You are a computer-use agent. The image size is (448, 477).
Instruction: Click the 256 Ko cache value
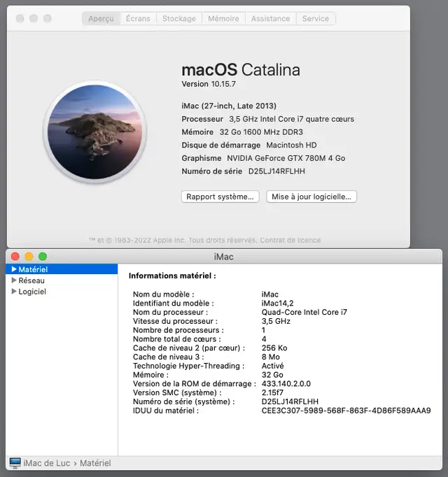pos(274,348)
